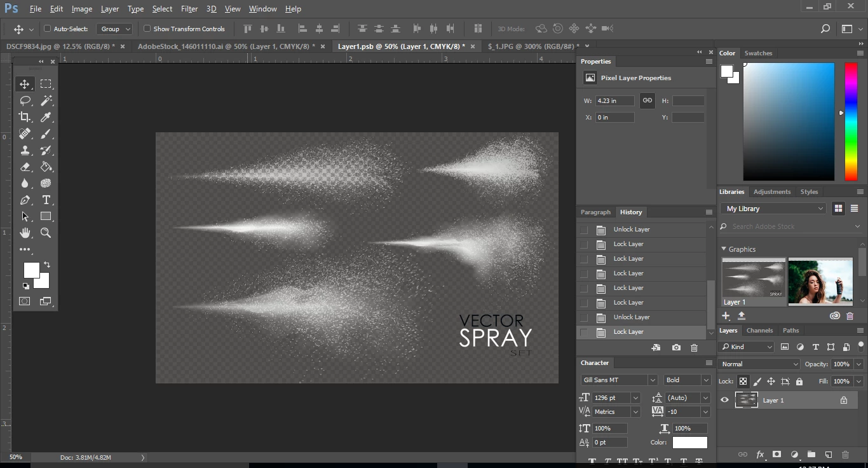Viewport: 868px width, 468px height.
Task: Open the Normal blend mode dropdown
Action: [x=759, y=364]
